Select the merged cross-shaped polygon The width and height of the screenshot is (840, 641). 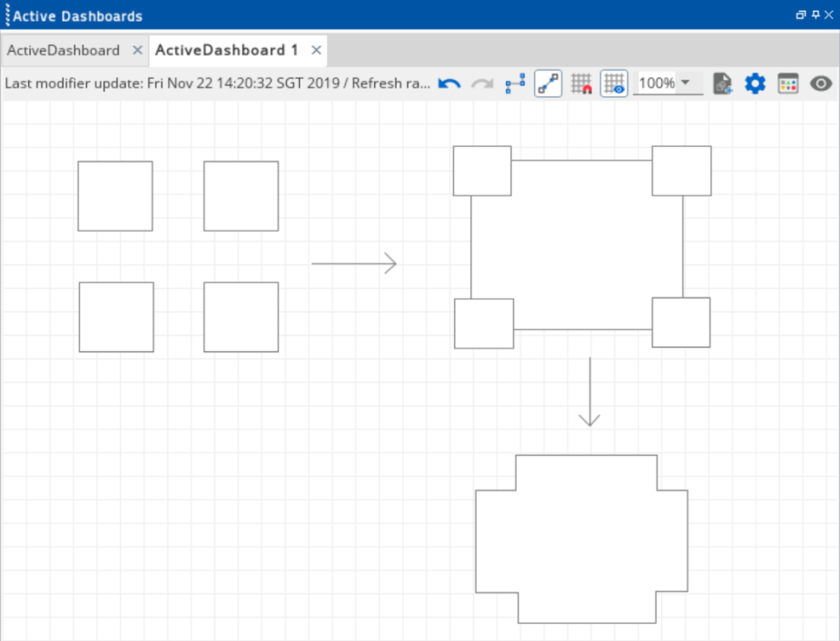tap(582, 539)
